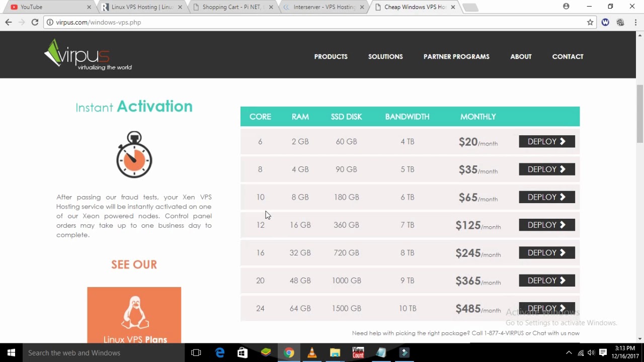Open CONTACT navigation item
This screenshot has width=644, height=362.
click(x=568, y=56)
